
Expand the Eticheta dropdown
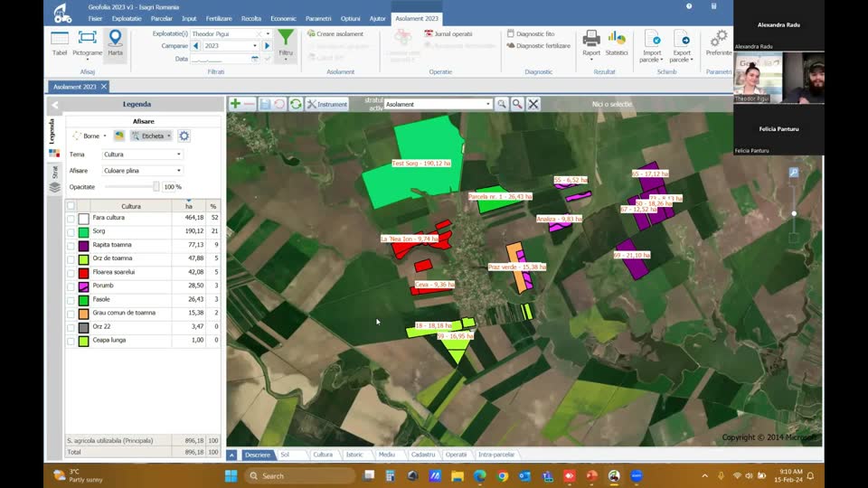pyautogui.click(x=169, y=136)
